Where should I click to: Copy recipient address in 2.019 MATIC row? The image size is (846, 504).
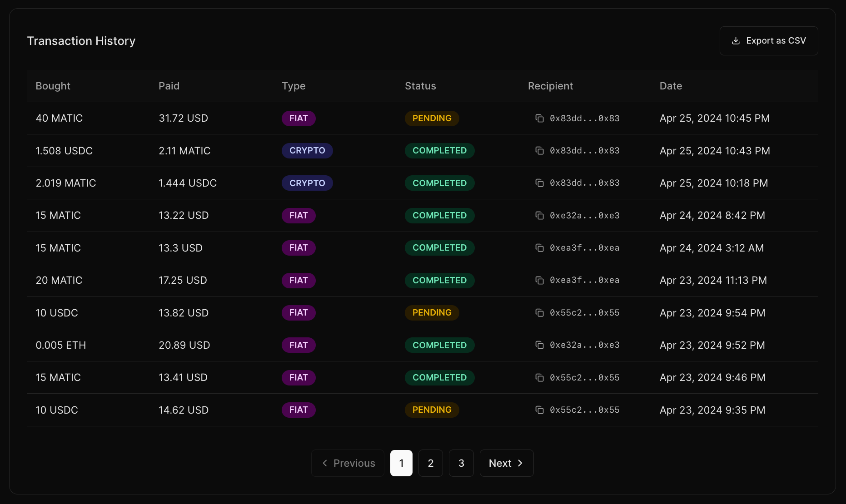539,183
